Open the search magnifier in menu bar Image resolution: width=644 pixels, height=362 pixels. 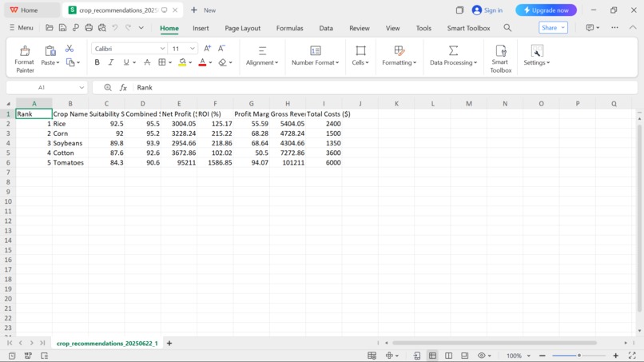click(x=507, y=27)
